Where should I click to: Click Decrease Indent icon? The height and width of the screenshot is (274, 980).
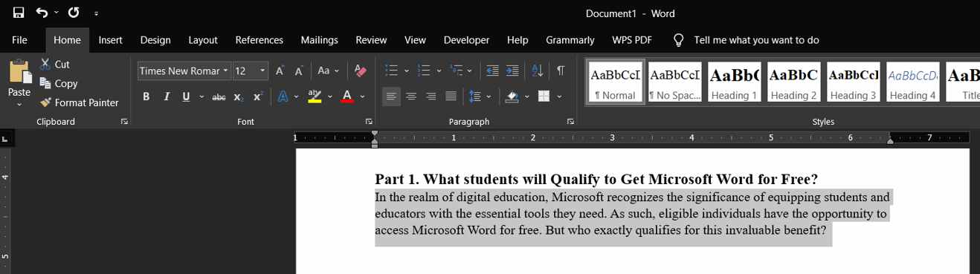pyautogui.click(x=492, y=71)
